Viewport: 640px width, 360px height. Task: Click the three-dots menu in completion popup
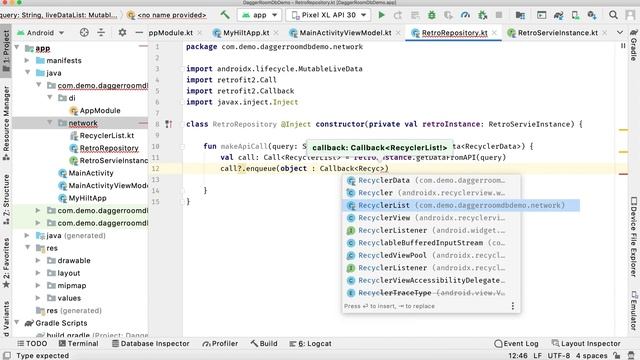pyautogui.click(x=513, y=306)
